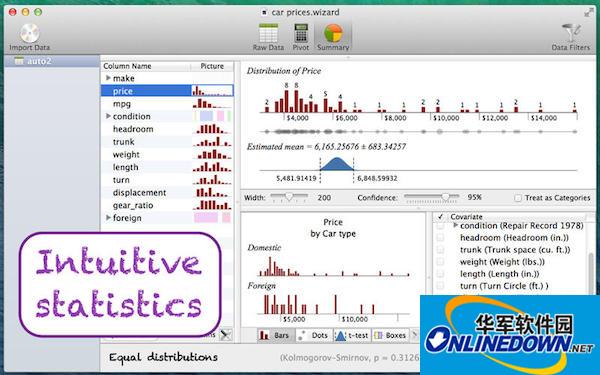Click the foreign category picture thumbnail
This screenshot has height=375, width=600.
click(x=212, y=218)
